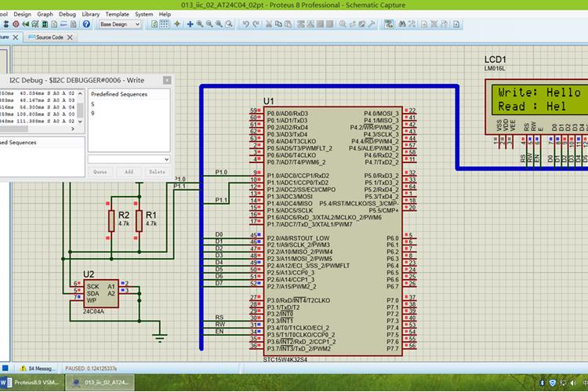
Task: Click the I2C log scroll-up arrow
Action: 80,93
